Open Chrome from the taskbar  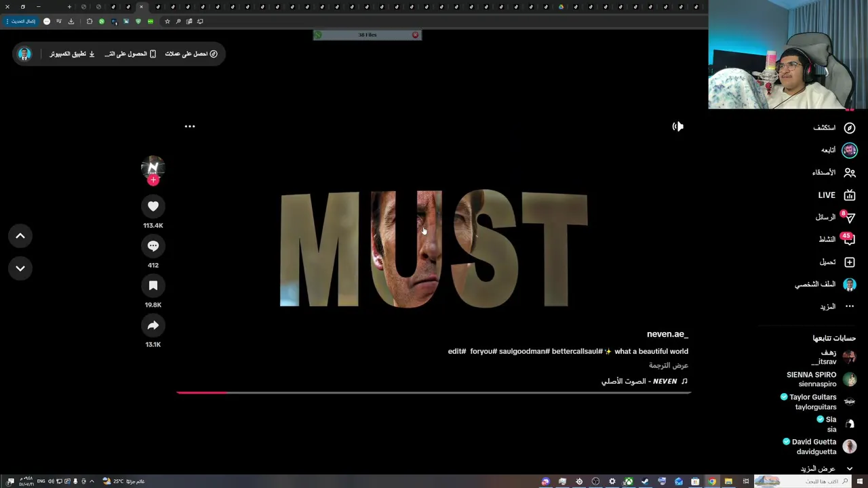[x=712, y=481]
